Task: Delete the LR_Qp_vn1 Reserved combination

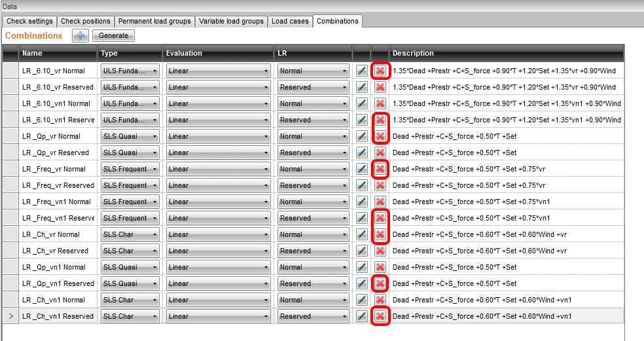Action: pyautogui.click(x=380, y=283)
